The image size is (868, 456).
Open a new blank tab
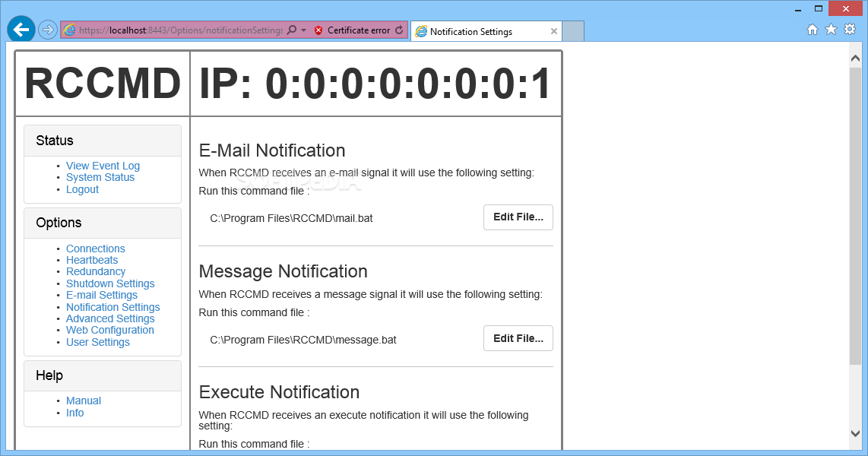point(573,32)
